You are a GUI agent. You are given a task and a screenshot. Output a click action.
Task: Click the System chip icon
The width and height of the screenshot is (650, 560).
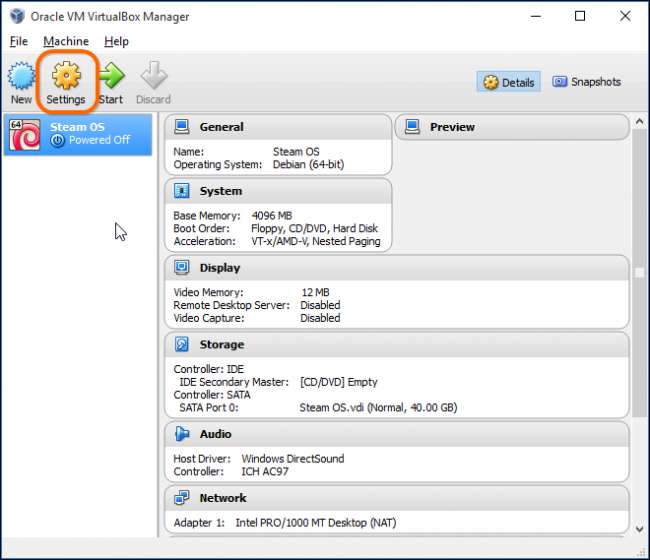click(182, 191)
